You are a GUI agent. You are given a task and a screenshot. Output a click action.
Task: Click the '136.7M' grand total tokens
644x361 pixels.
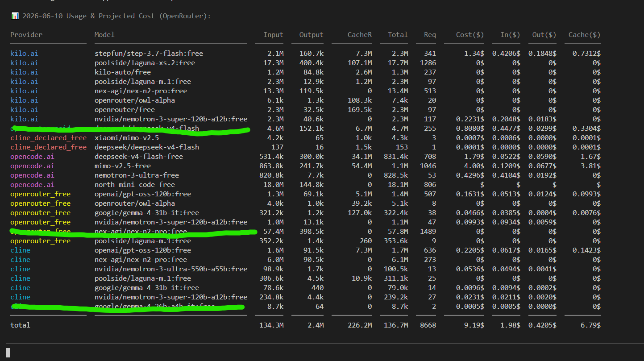coord(396,325)
